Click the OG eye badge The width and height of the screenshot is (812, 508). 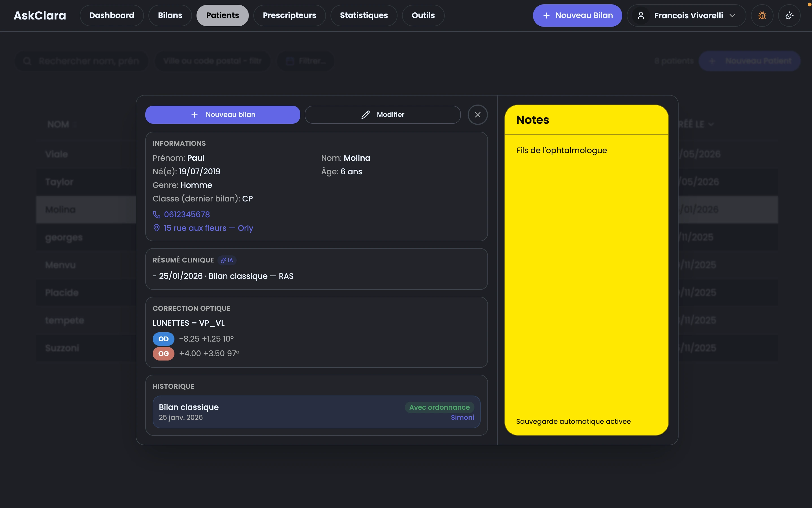[163, 353]
